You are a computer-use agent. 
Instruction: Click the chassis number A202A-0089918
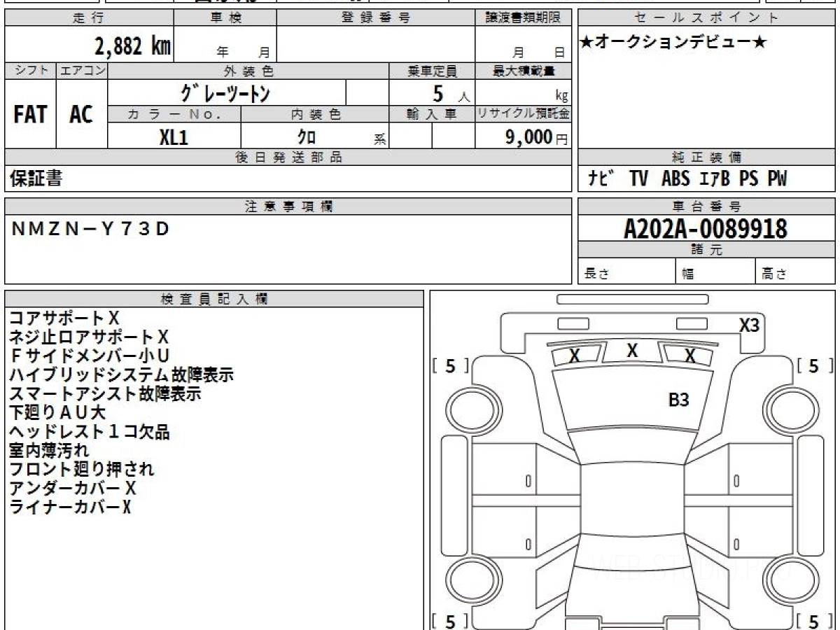706,228
